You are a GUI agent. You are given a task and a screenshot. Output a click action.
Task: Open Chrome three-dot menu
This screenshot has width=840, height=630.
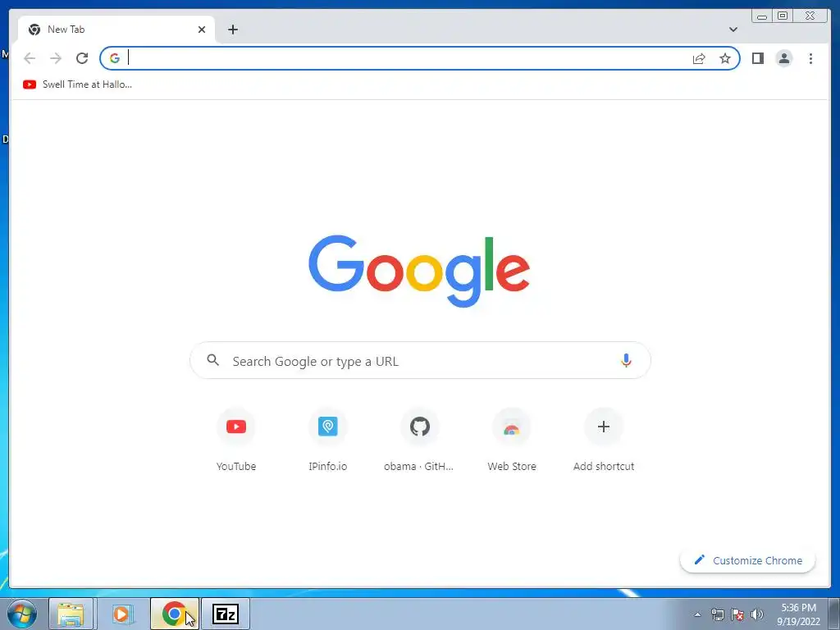click(810, 58)
